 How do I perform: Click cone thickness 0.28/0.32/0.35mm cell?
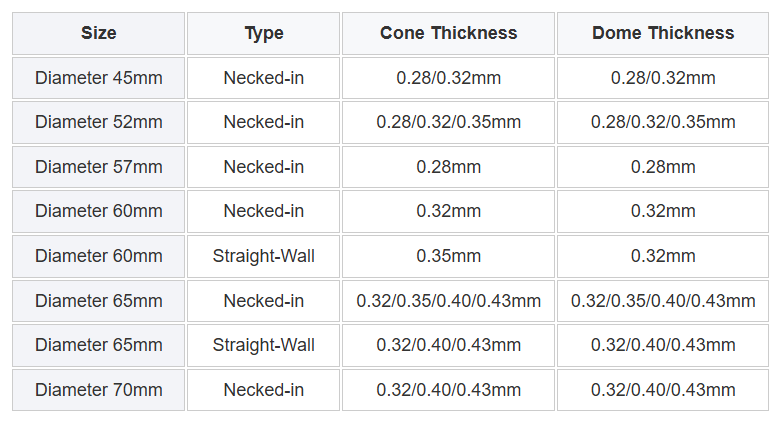(448, 122)
